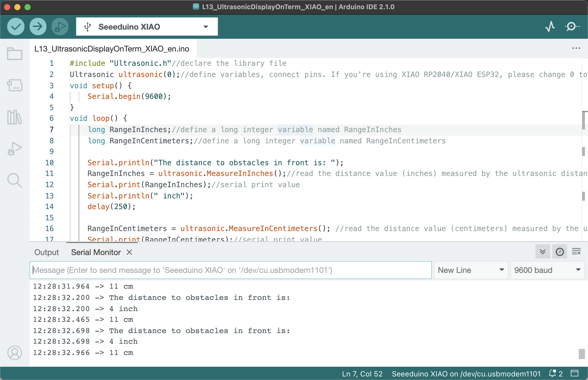
Task: Click the Serial Monitor scrollbar thumb
Action: (x=582, y=354)
